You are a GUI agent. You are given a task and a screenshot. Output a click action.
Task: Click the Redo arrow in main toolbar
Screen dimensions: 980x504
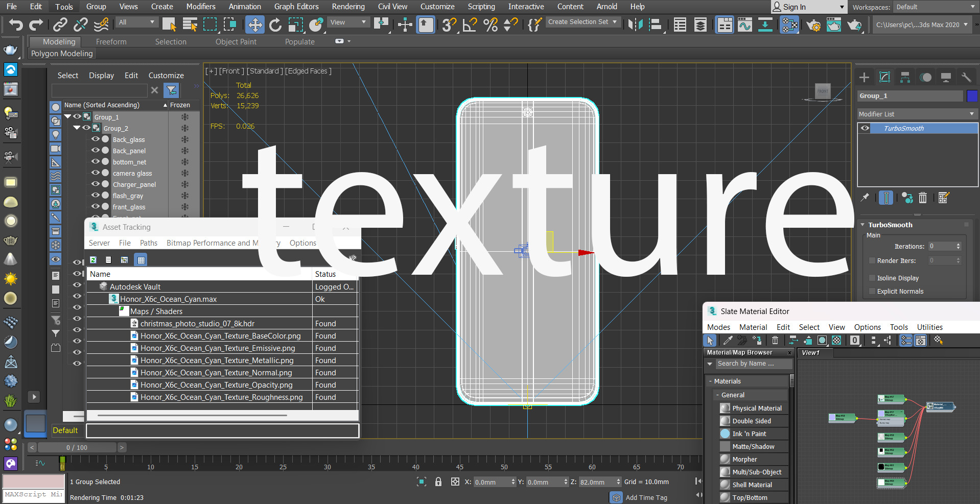point(36,24)
